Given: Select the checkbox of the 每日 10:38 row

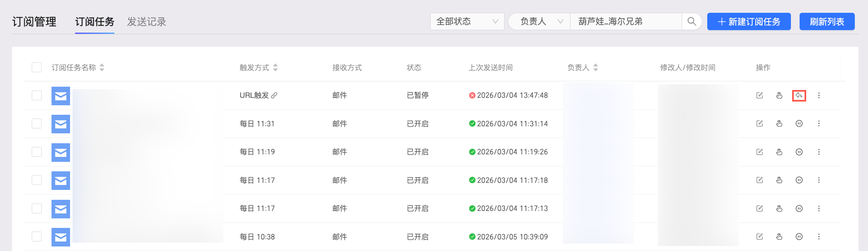Looking at the screenshot, I should [x=37, y=237].
